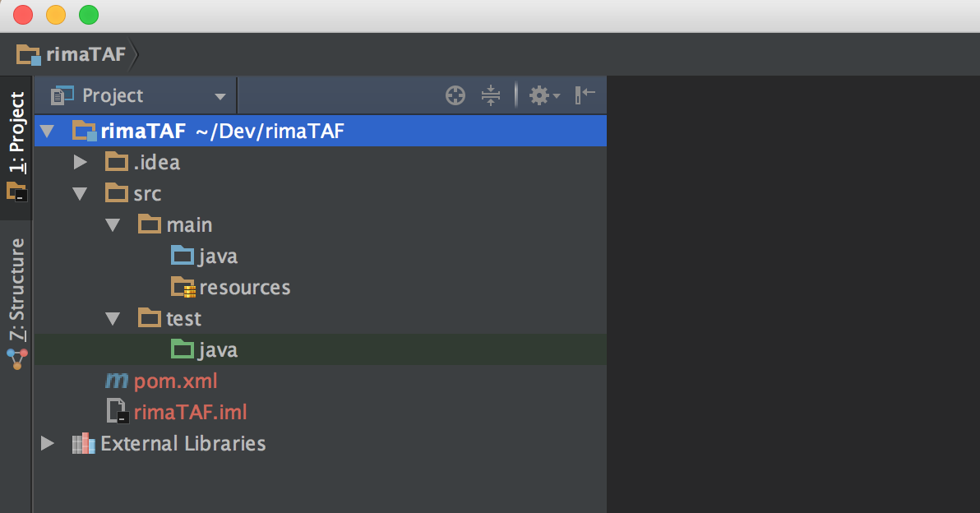This screenshot has width=980, height=513.
Task: Select the java folder under test
Action: [x=217, y=350]
